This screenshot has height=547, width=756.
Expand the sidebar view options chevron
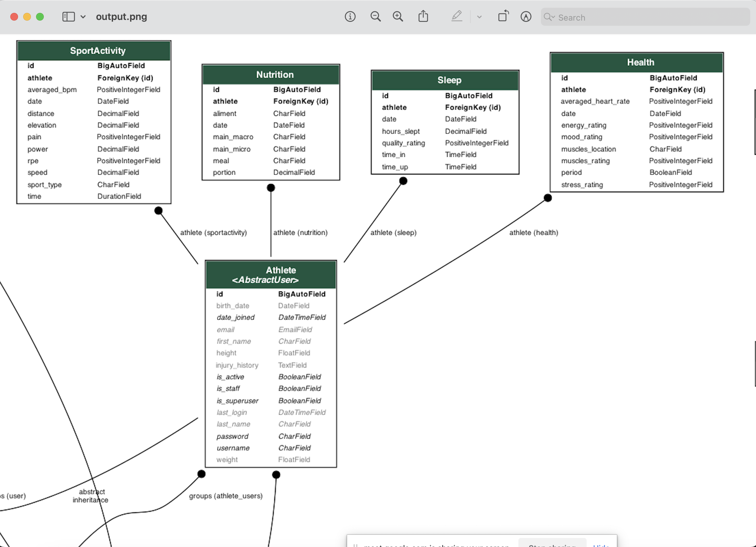click(x=83, y=17)
